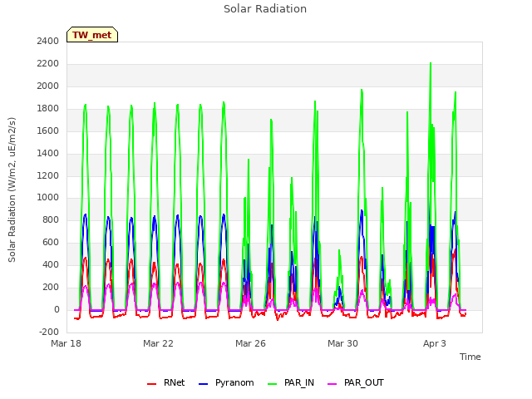Screen dimensions: 532x399
Task: Click the red RNet legend swatch
Action: click(x=151, y=384)
